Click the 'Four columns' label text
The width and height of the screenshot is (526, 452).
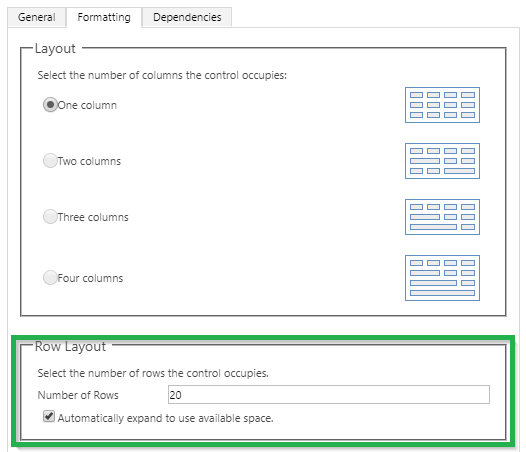(x=90, y=278)
